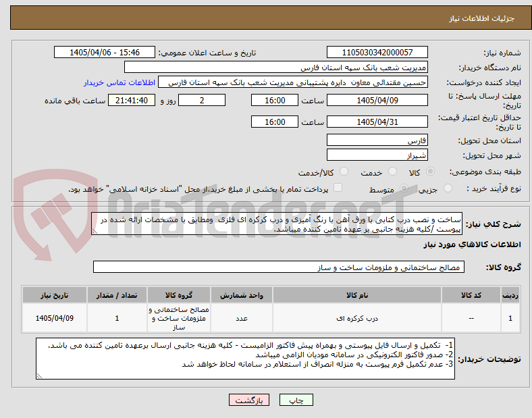Click the عدد unit cell
The image size is (532, 418).
pos(242,318)
